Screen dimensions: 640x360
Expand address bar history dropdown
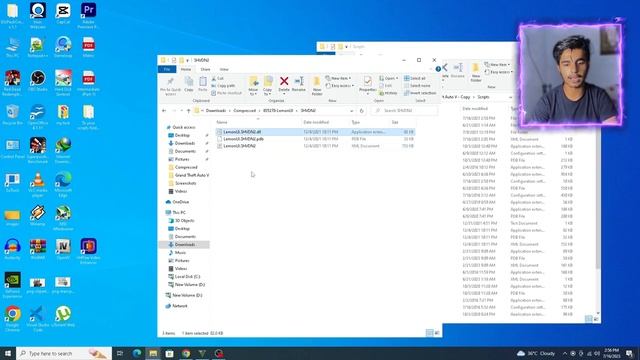pos(351,111)
